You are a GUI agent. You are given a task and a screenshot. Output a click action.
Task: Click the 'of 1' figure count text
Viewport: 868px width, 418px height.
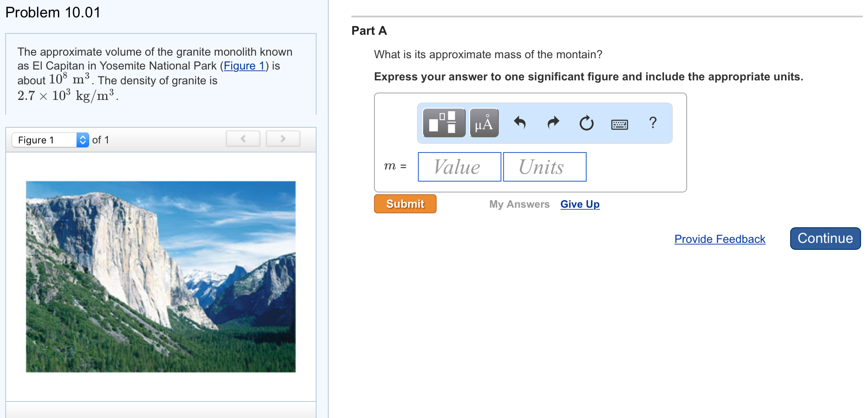pos(100,140)
